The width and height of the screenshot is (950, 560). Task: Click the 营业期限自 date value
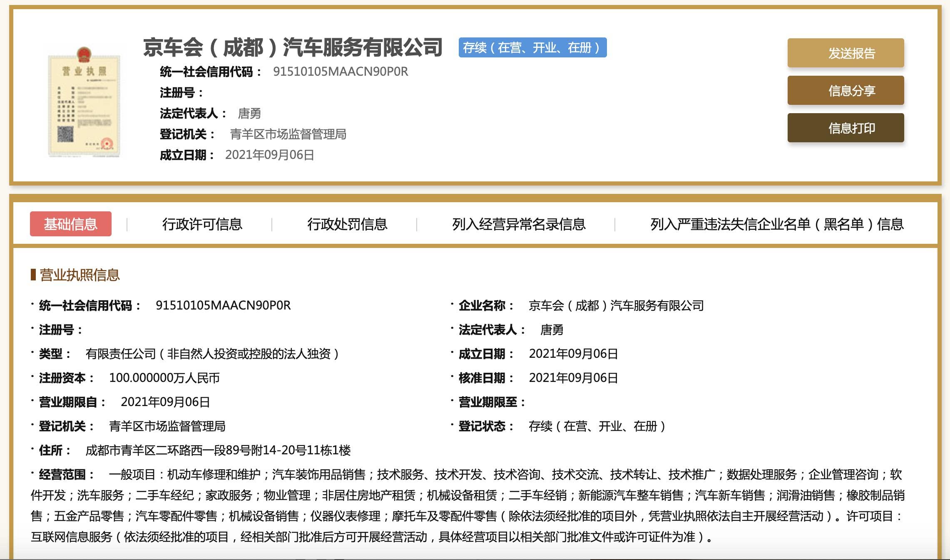[165, 402]
